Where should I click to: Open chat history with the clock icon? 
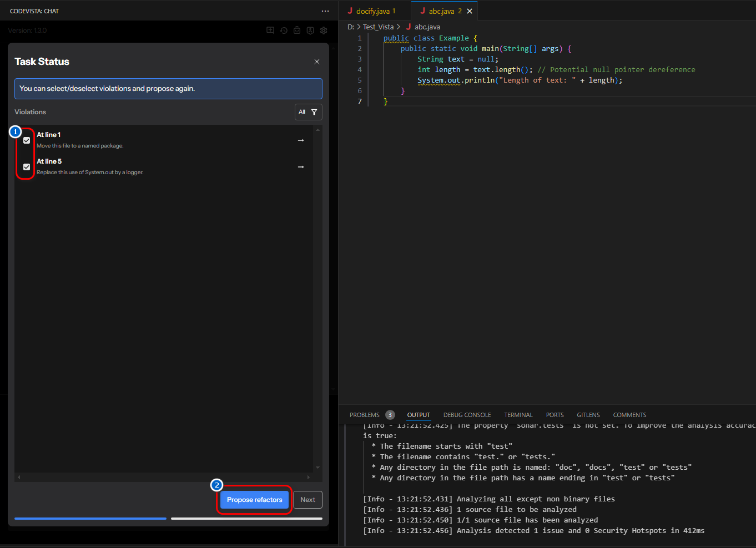[284, 31]
